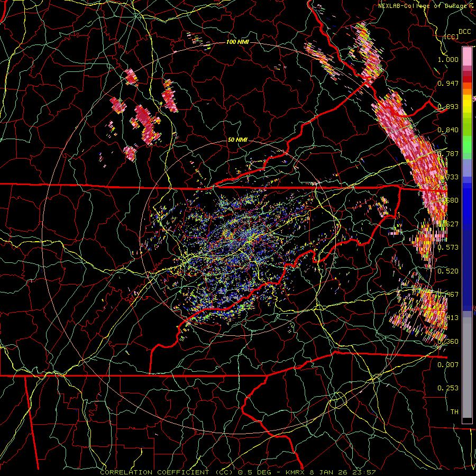
Task: Pick the bright green swatch in color bar
Action: 467,144
